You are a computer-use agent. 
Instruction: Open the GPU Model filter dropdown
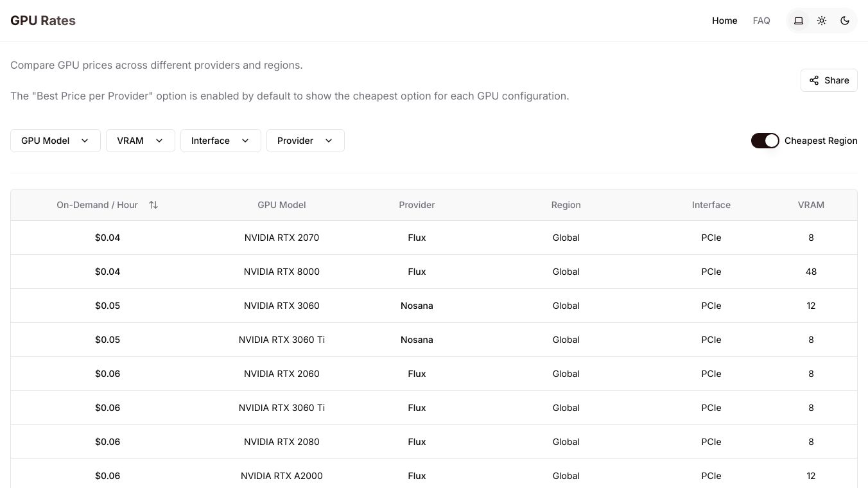(55, 141)
